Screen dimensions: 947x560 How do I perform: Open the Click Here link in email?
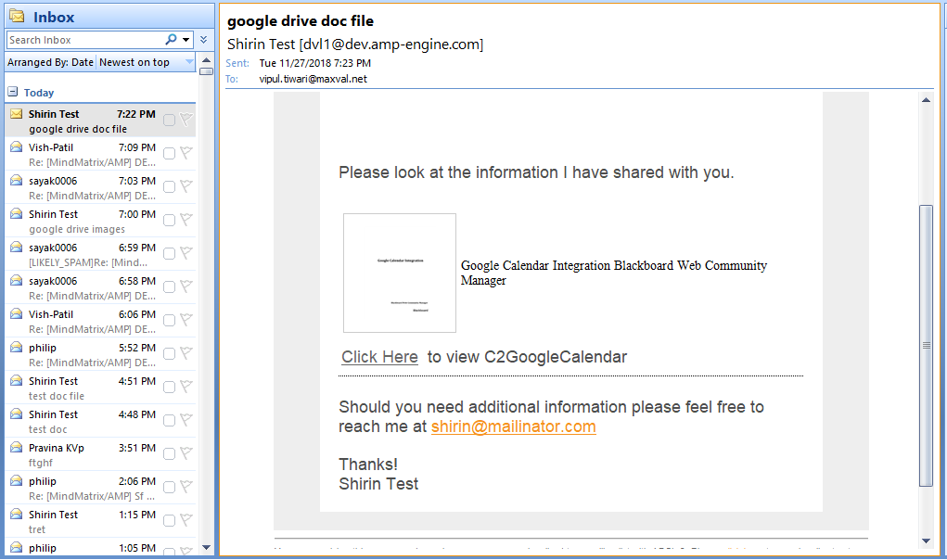(x=379, y=357)
